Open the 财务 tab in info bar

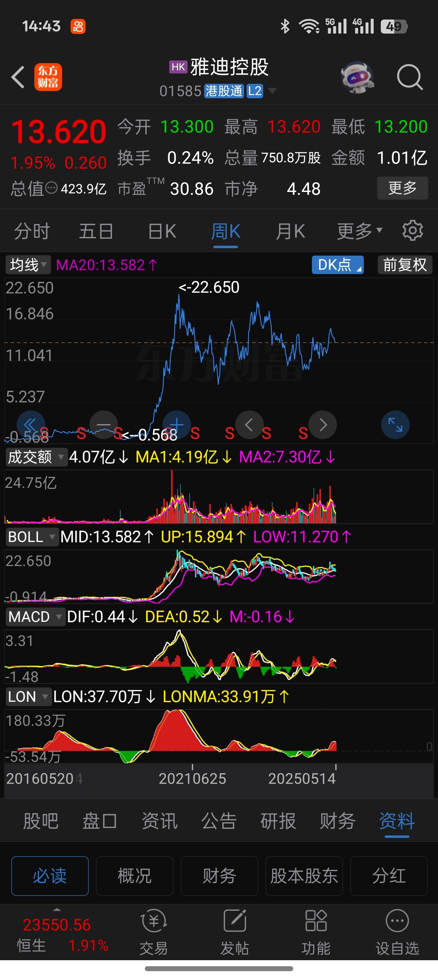tap(337, 821)
